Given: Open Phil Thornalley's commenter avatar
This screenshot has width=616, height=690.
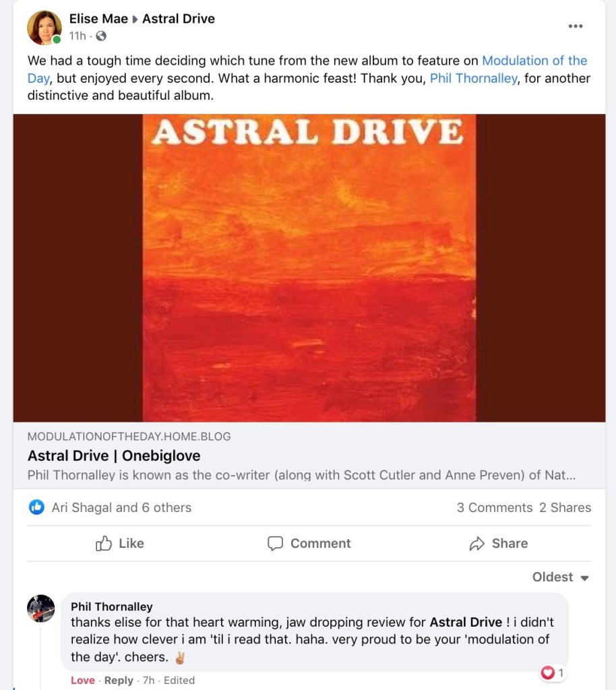Looking at the screenshot, I should click(x=41, y=608).
